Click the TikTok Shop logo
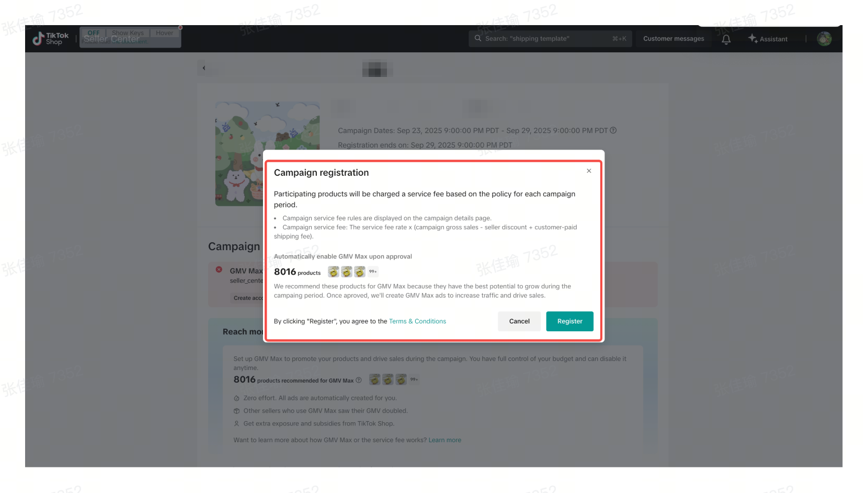Image resolution: width=868 pixels, height=493 pixels. tap(51, 39)
